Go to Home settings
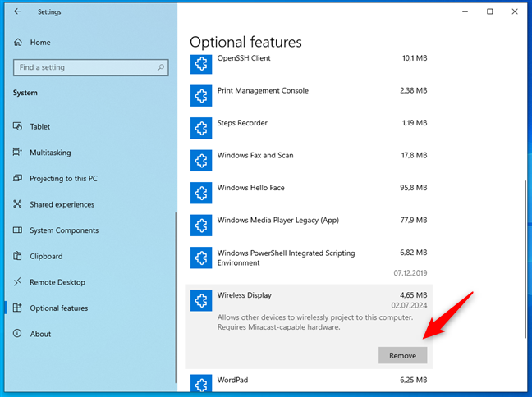Viewport: 532px width, 397px height. pos(40,43)
